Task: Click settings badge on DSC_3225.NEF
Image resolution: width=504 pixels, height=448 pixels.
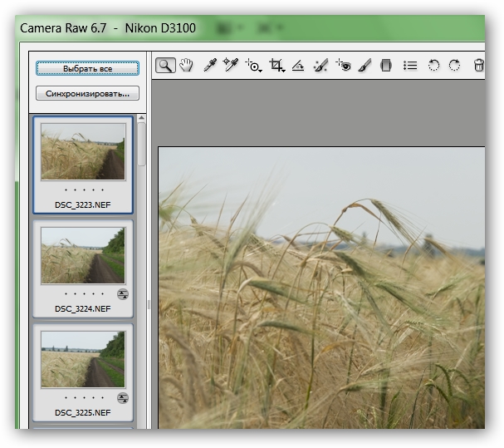Action: [x=123, y=398]
